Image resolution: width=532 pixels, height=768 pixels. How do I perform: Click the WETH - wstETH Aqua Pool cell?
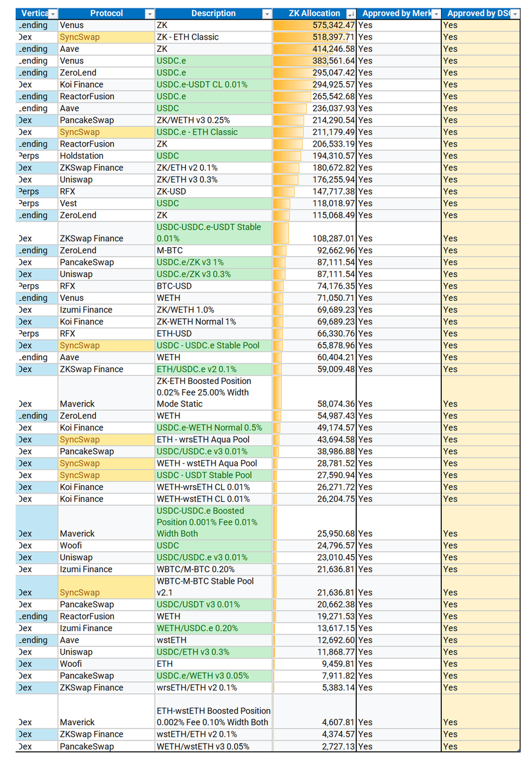(214, 463)
